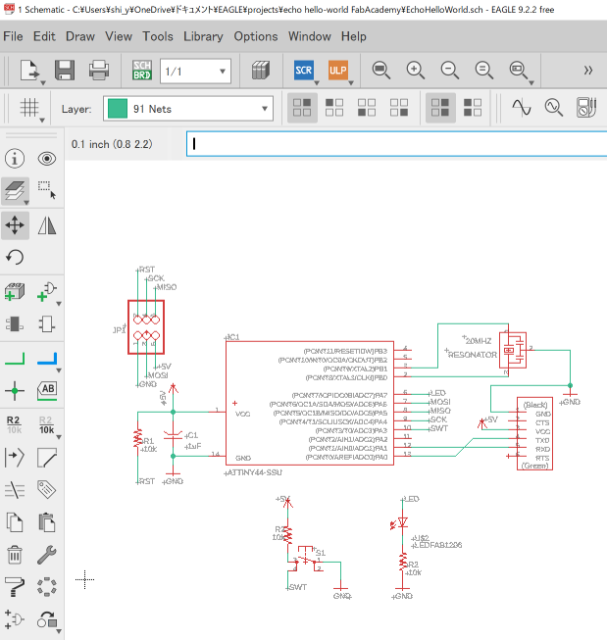Open the Draw menu

80,36
